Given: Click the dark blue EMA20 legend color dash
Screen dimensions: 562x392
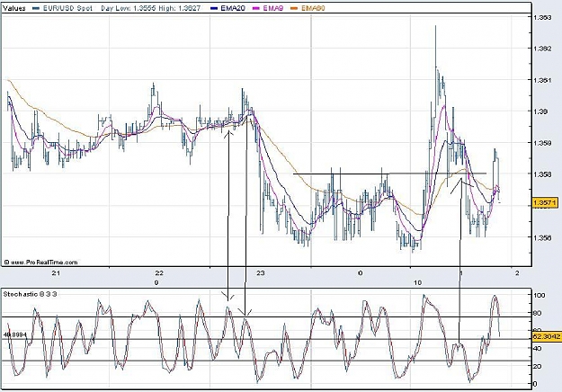Looking at the screenshot, I should tap(214, 8).
